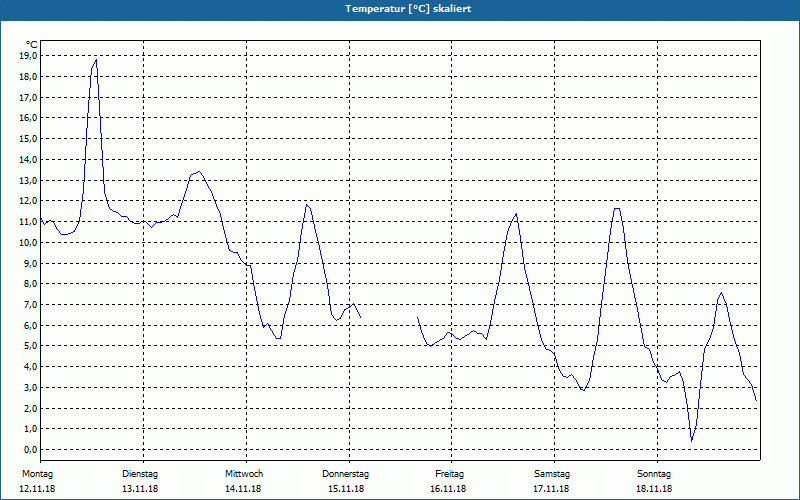Image resolution: width=800 pixels, height=500 pixels.
Task: Click the 14.11.18 date label
Action: [243, 489]
